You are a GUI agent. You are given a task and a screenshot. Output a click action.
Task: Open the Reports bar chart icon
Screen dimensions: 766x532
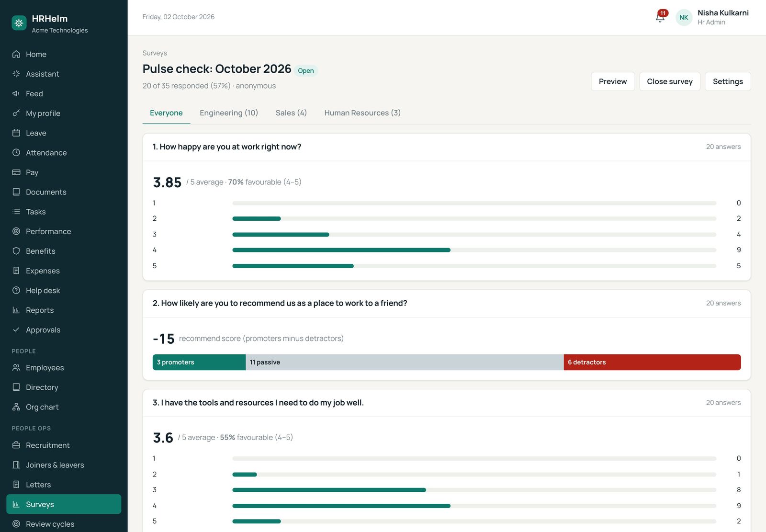16,310
